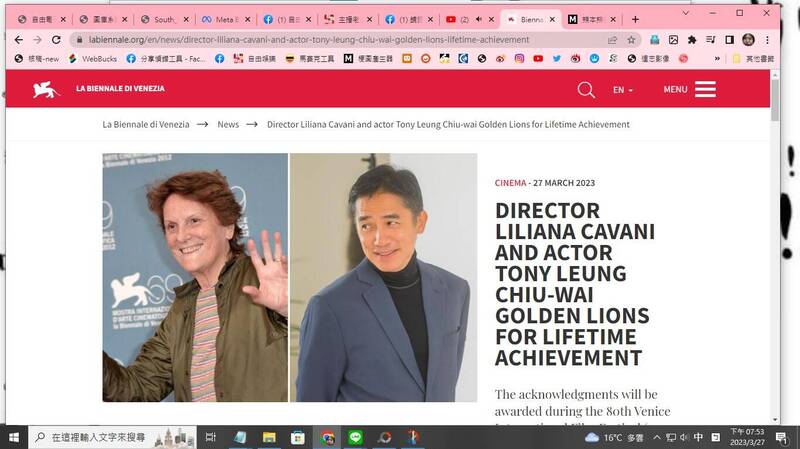This screenshot has width=800, height=449.
Task: Open the site MENU hamburger
Action: (x=690, y=89)
